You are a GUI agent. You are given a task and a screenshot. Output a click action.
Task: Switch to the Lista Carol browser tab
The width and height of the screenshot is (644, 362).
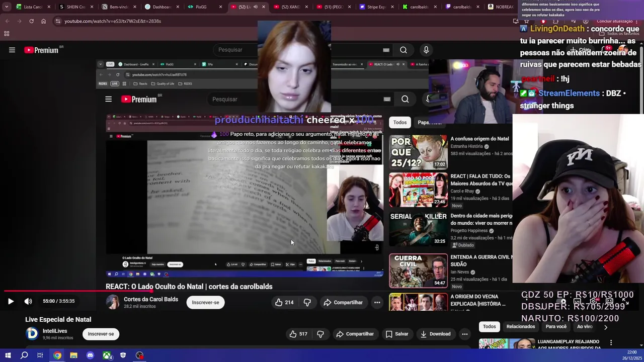tap(33, 7)
